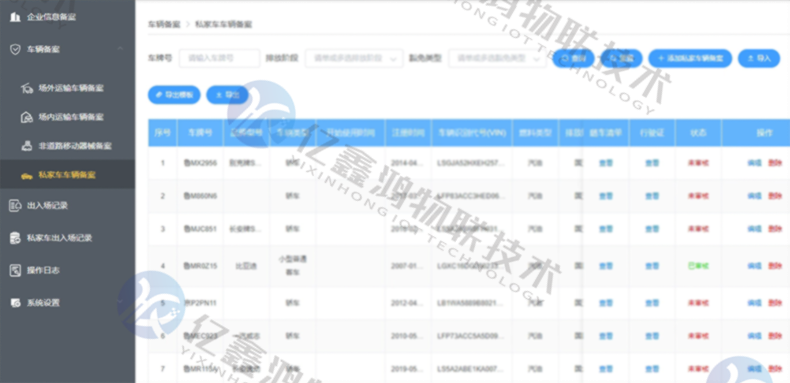Delete the 鲁MJC851 record

775,229
